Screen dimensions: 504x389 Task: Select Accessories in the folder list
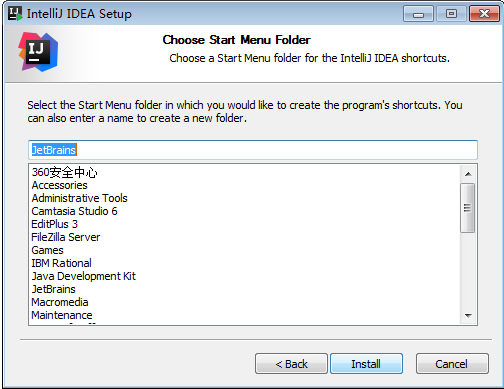[x=59, y=185]
